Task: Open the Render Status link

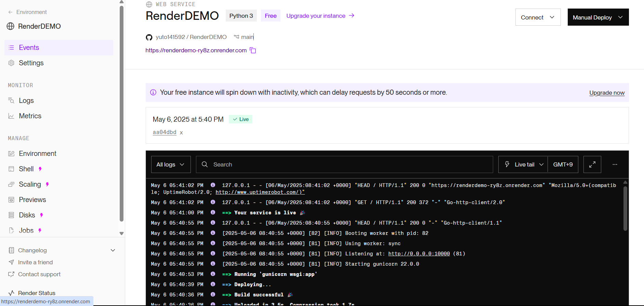Action: tap(37, 293)
